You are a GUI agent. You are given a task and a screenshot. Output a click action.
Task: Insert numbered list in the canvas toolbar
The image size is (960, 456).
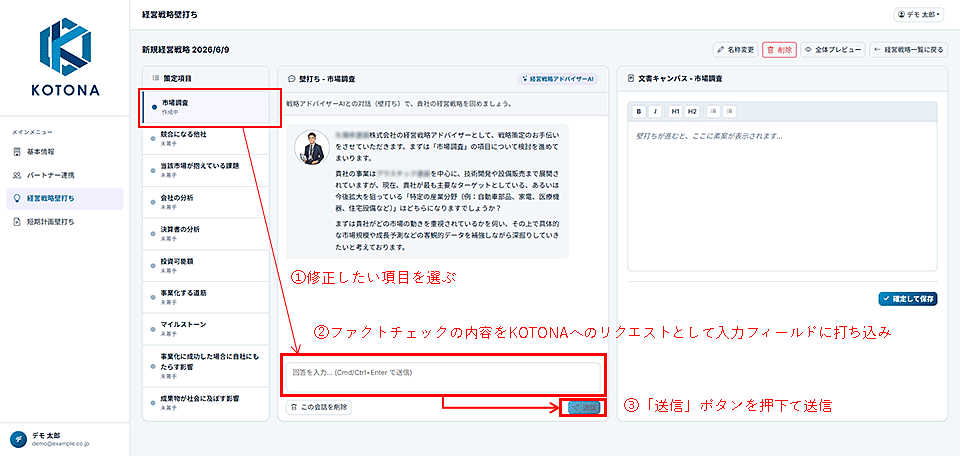click(x=729, y=112)
